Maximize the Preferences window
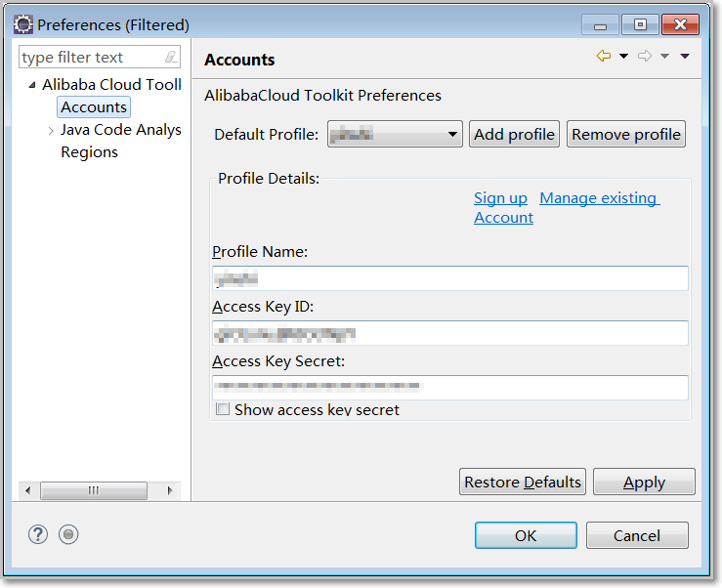 [x=640, y=24]
